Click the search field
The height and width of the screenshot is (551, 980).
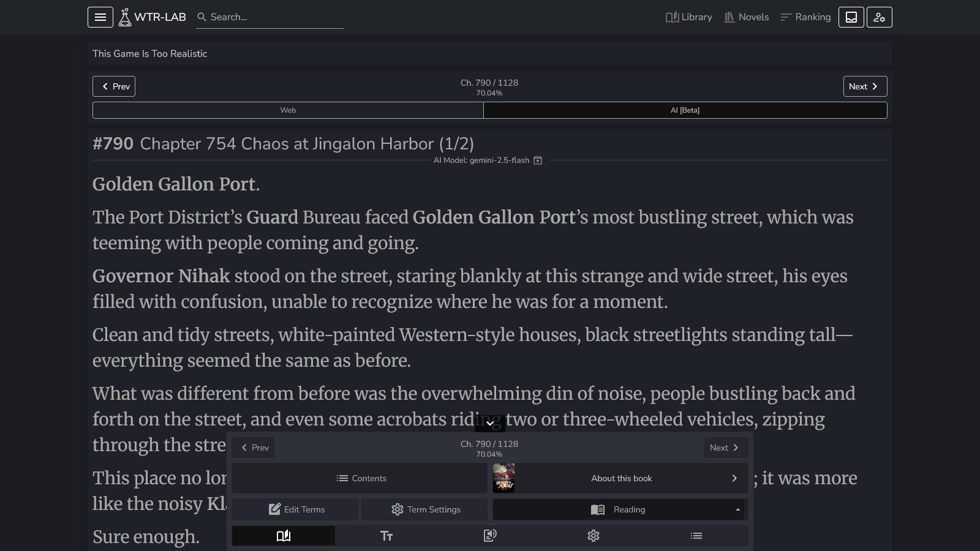coord(270,17)
